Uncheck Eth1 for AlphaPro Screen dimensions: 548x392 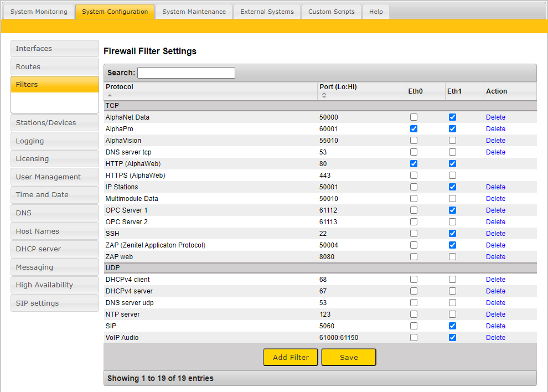tap(452, 129)
